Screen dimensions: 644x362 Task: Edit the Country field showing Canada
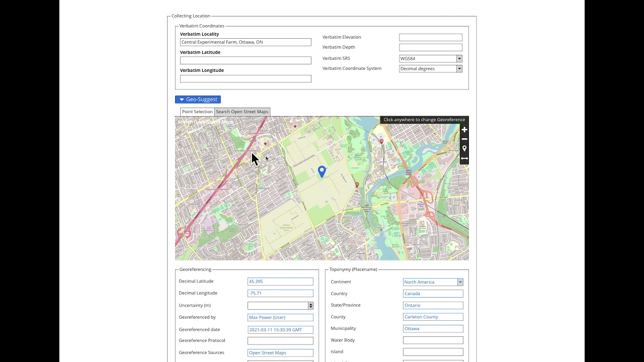[x=433, y=294]
